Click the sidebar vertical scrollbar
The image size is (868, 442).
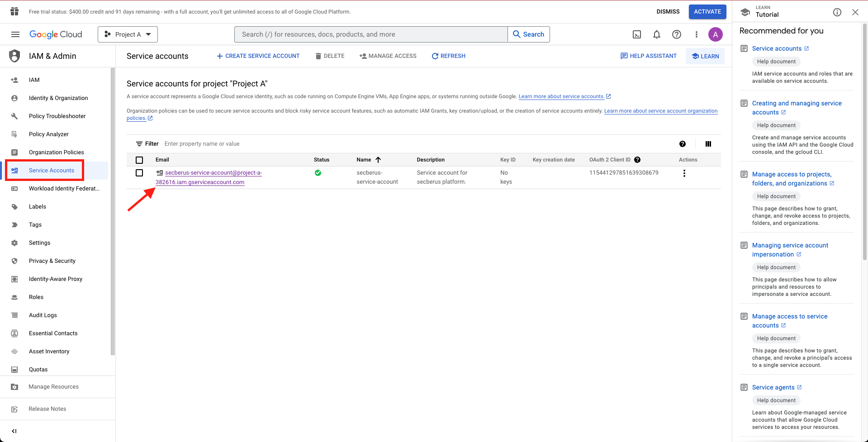pyautogui.click(x=113, y=211)
